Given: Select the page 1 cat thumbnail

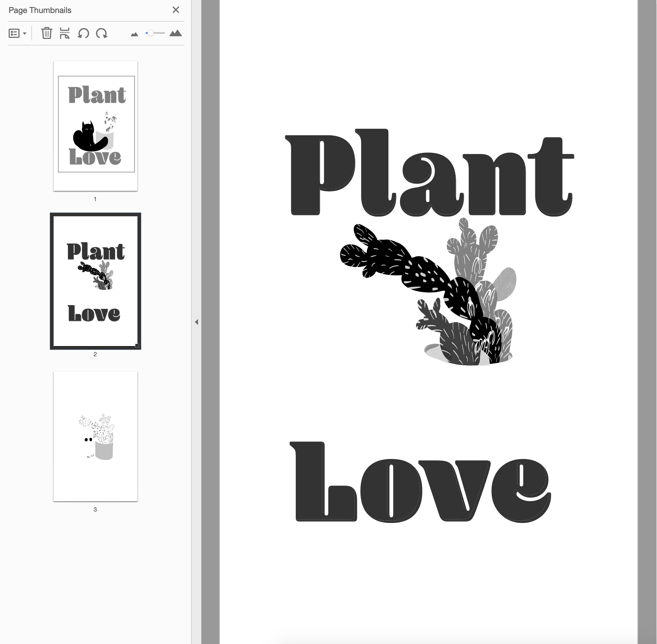Looking at the screenshot, I should click(96, 126).
